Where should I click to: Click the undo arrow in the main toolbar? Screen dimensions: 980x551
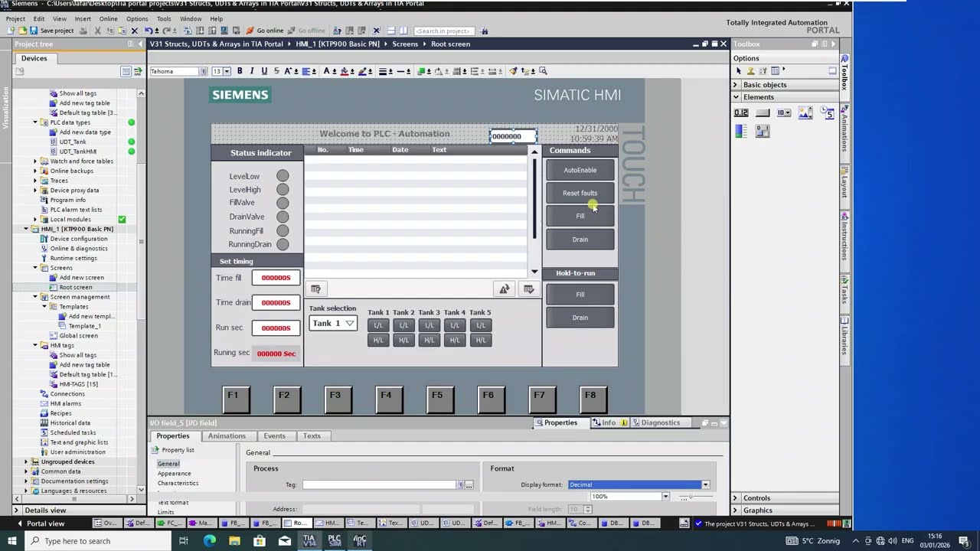[149, 31]
